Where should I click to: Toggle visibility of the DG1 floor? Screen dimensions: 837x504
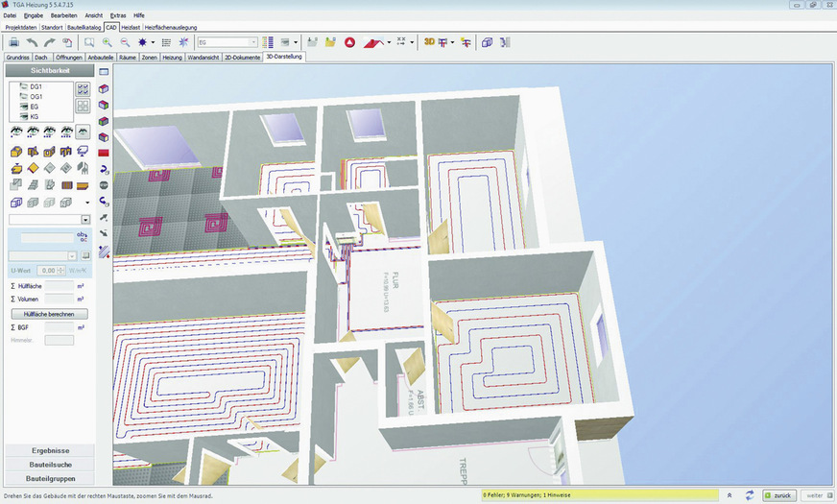click(x=21, y=87)
